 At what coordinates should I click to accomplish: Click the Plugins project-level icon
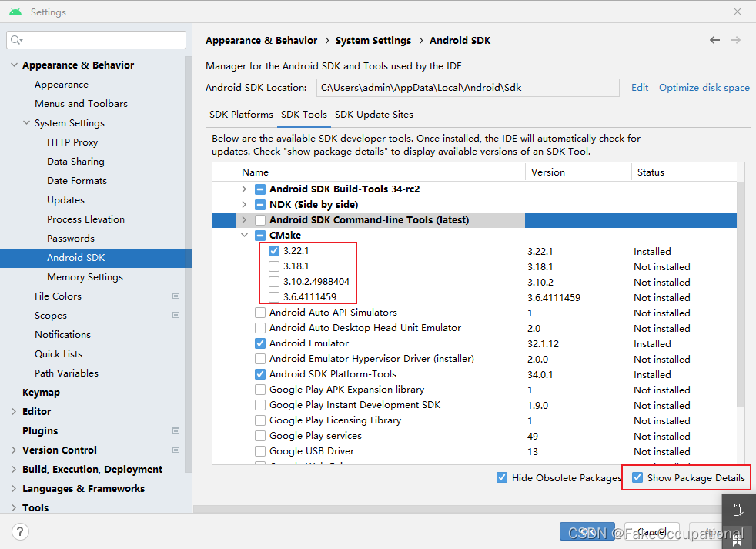(x=176, y=430)
